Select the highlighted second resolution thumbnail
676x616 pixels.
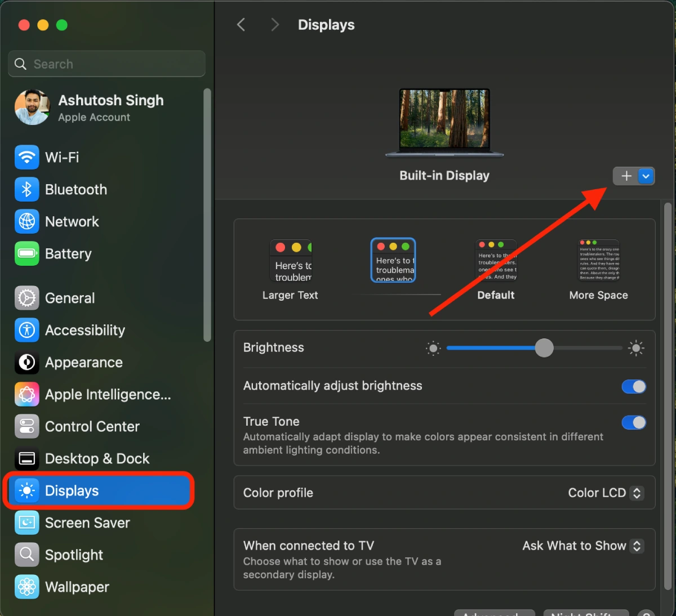click(x=393, y=260)
